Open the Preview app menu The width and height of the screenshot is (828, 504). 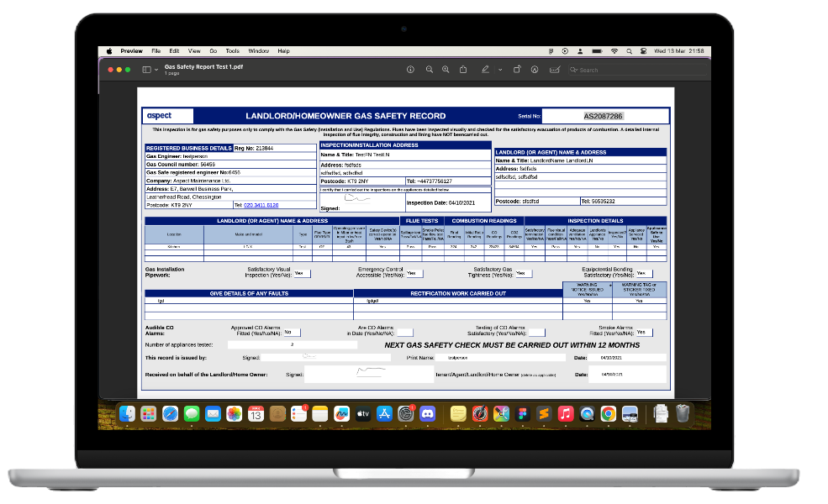[x=131, y=51]
